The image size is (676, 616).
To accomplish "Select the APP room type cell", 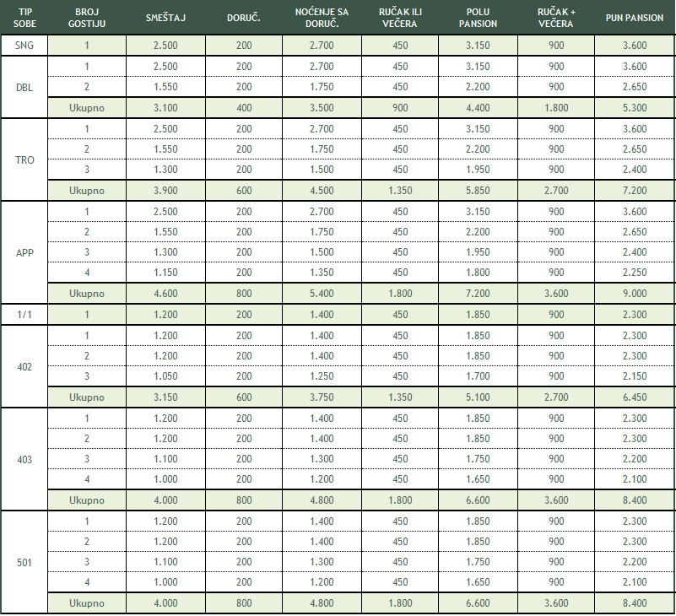I will [x=24, y=253].
